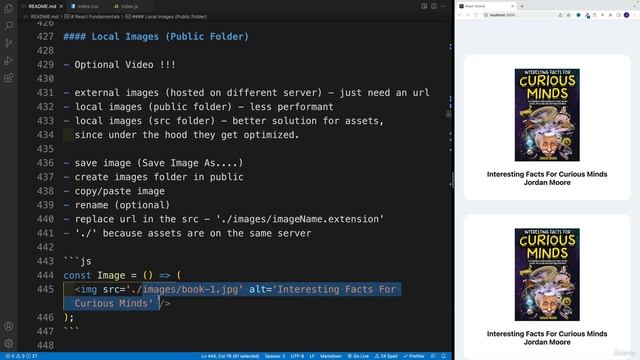Bookmark this page with star icon
This screenshot has height=360, width=640.
[x=569, y=15]
